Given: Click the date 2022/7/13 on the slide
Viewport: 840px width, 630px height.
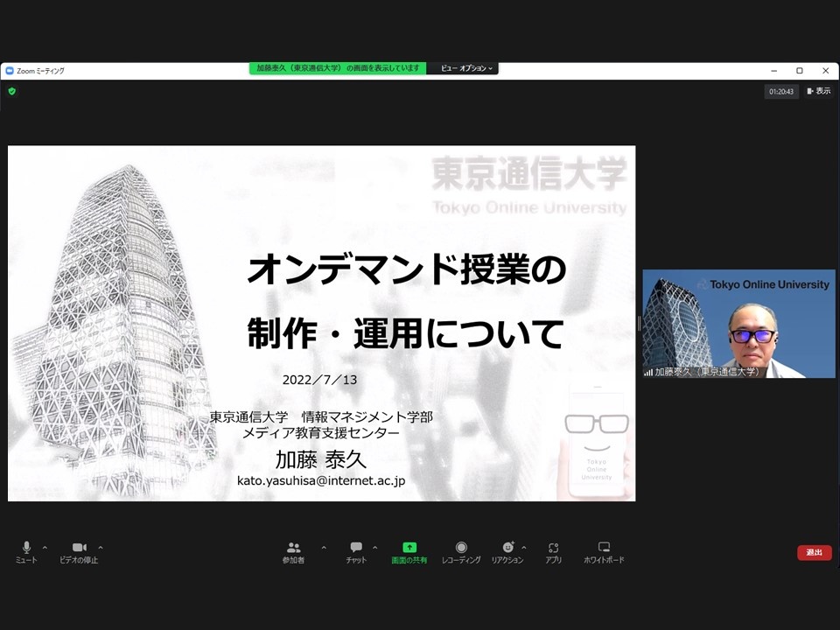Looking at the screenshot, I should coord(320,380).
